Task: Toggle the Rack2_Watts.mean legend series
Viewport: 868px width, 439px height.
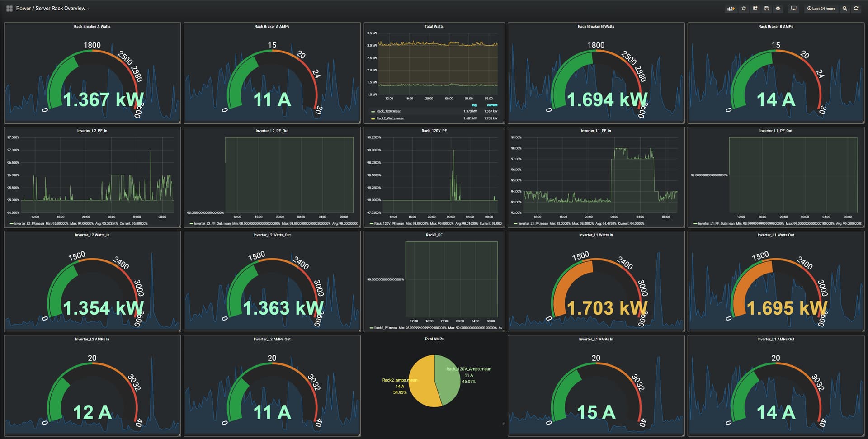Action: (390, 118)
